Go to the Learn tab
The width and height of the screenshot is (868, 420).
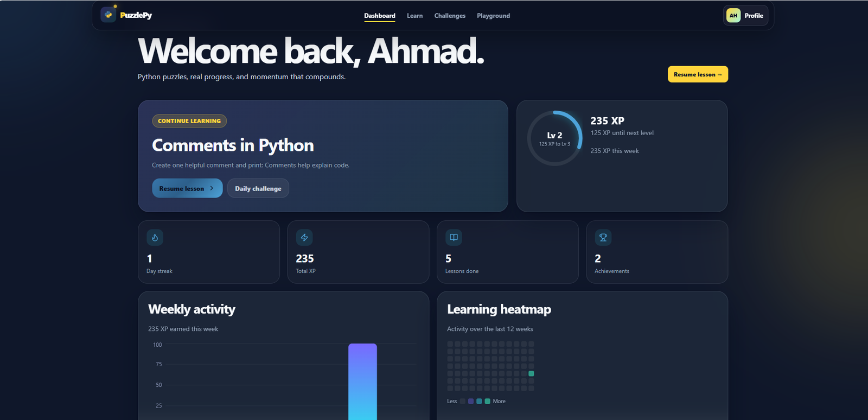click(x=415, y=16)
